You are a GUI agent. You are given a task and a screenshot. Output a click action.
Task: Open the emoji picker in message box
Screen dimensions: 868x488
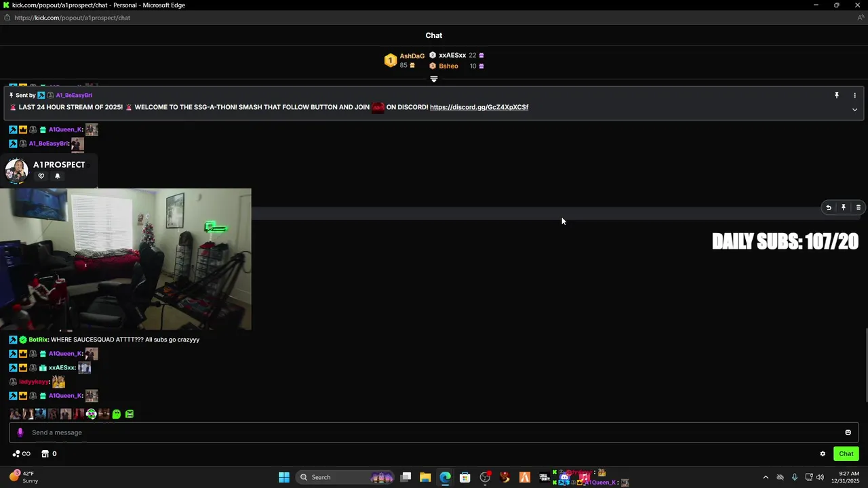(848, 432)
